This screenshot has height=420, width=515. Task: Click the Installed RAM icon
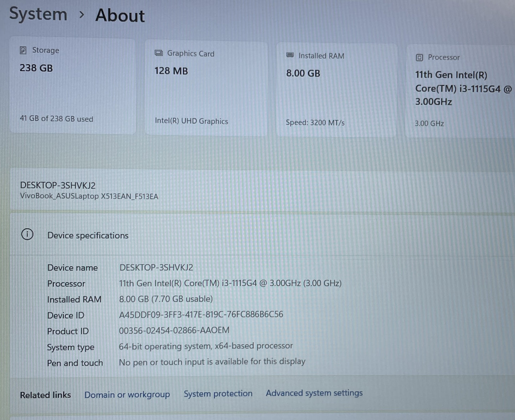click(x=289, y=55)
